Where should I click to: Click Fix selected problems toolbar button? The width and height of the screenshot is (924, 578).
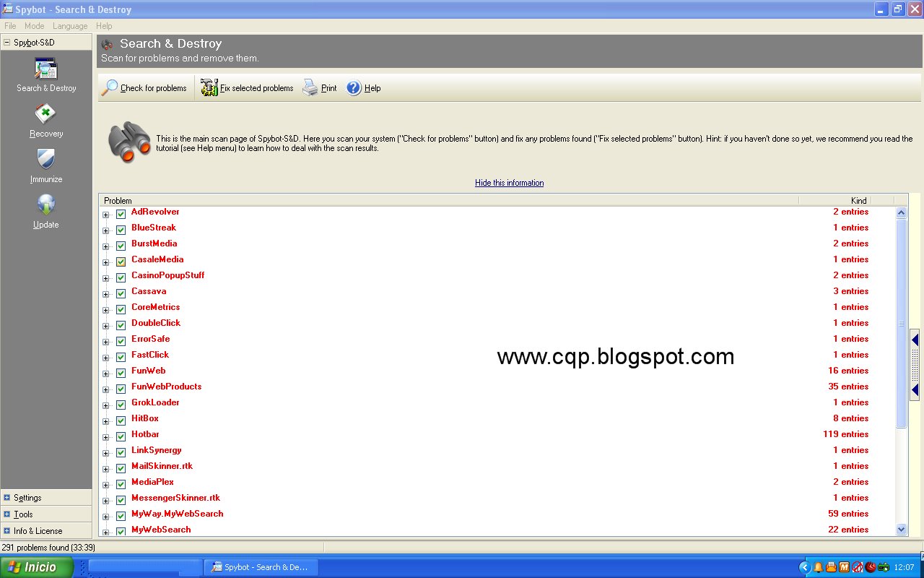tap(247, 88)
